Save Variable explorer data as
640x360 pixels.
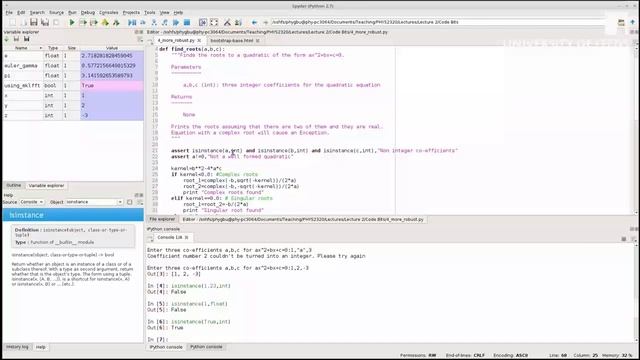(27, 39)
